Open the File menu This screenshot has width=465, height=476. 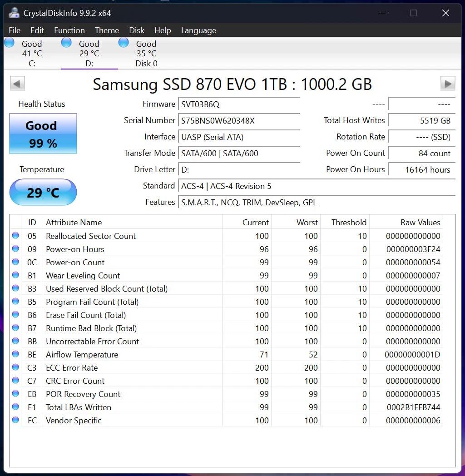coord(15,30)
